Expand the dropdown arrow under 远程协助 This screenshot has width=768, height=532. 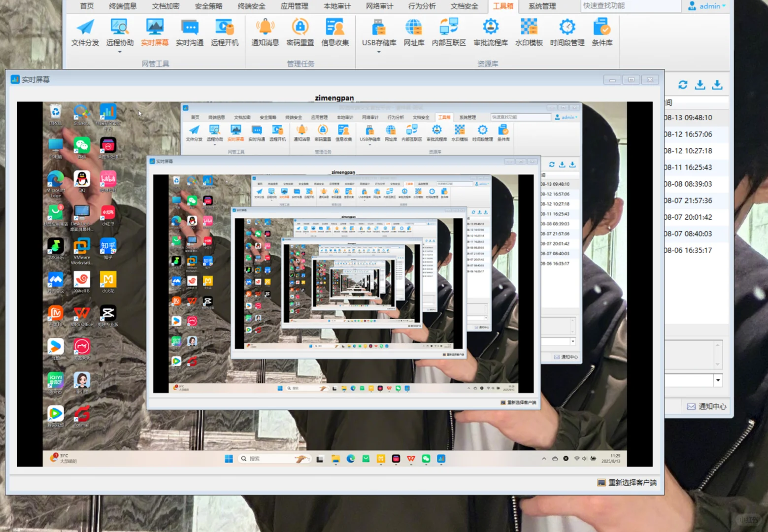(x=120, y=52)
